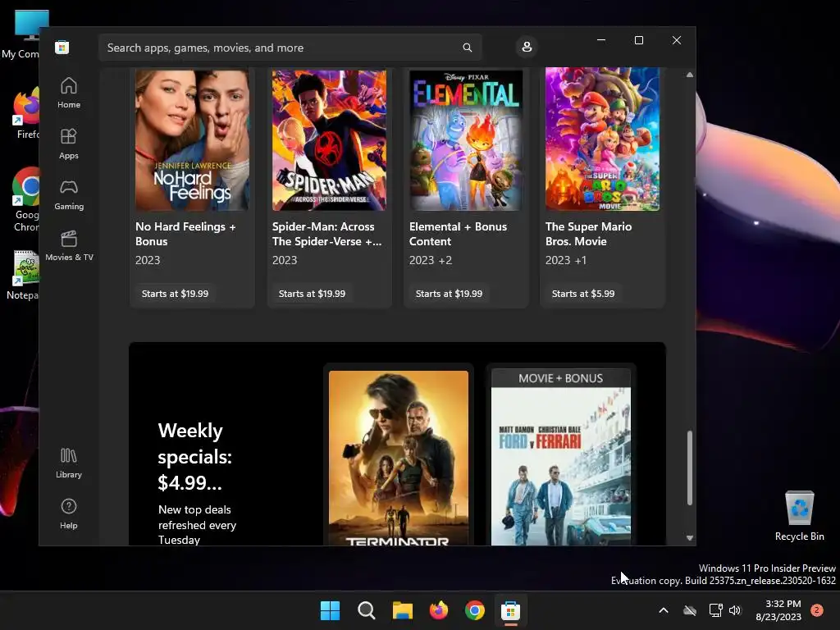Viewport: 840px width, 630px height.
Task: Click the Microsoft Store taskbar icon
Action: pos(510,610)
